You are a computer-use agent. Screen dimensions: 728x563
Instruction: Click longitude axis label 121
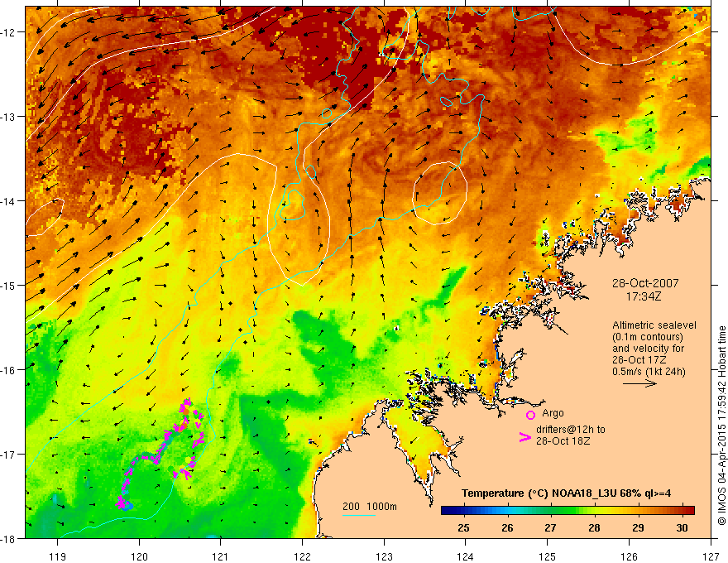[221, 556]
